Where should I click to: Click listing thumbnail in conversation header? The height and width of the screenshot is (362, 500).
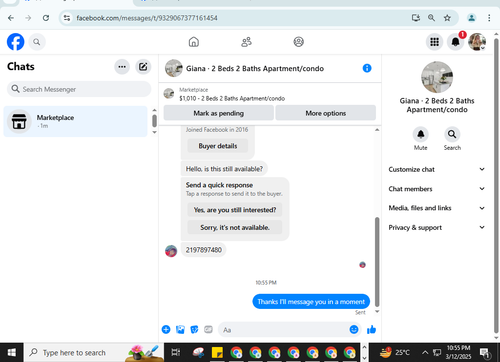(174, 68)
